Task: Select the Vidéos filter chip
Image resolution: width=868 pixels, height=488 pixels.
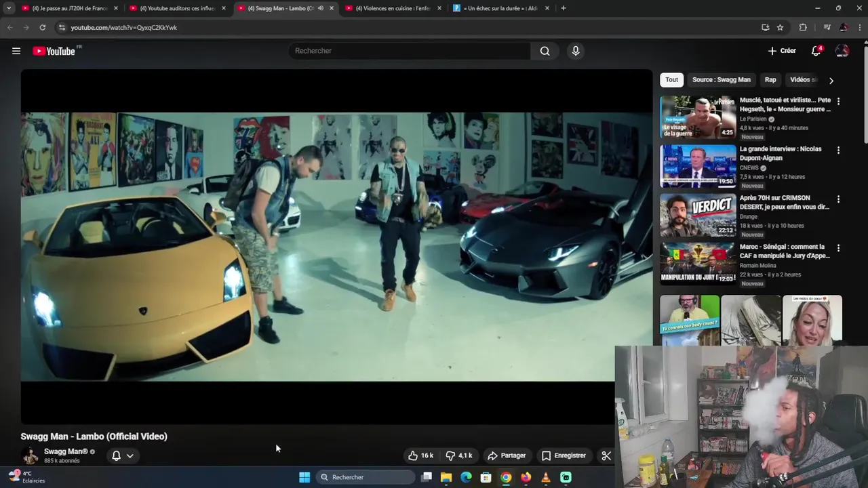Action: click(804, 79)
